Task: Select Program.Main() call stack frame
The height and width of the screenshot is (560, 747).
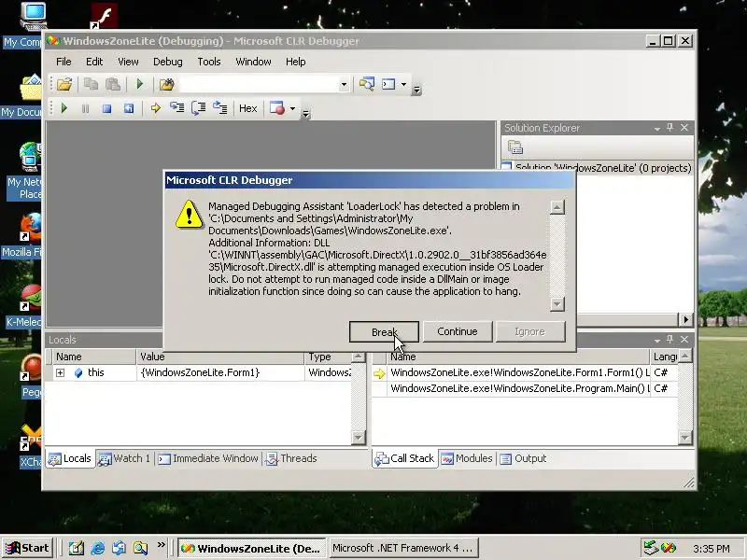Action: coord(519,388)
